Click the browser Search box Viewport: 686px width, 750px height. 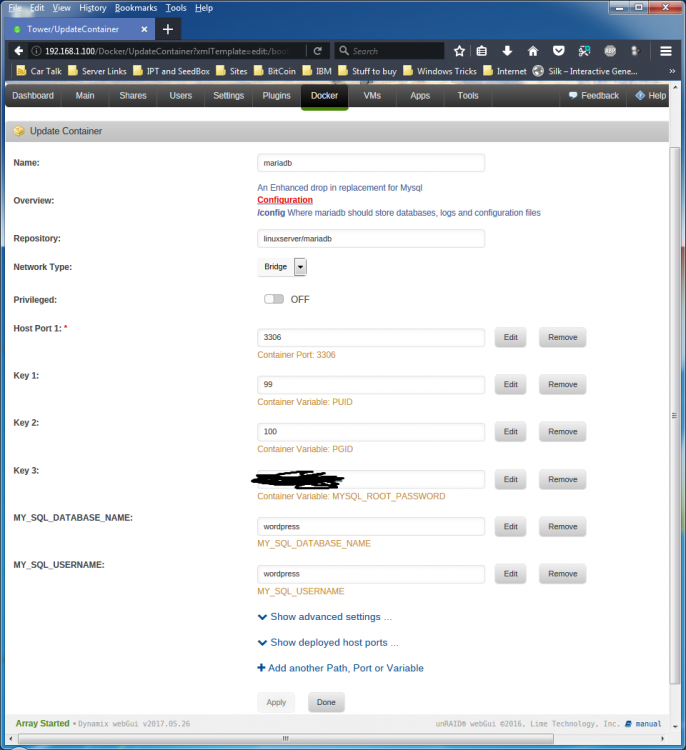coord(390,51)
